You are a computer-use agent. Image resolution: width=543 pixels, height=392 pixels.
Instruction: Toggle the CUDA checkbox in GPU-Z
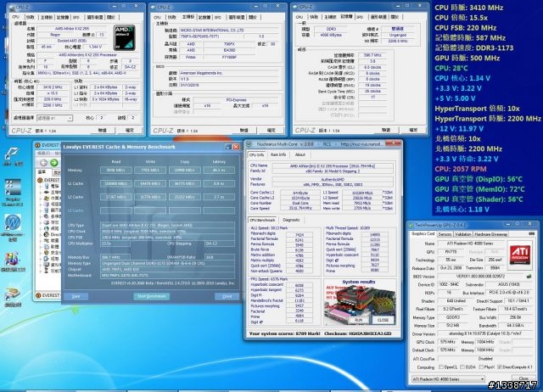click(464, 367)
